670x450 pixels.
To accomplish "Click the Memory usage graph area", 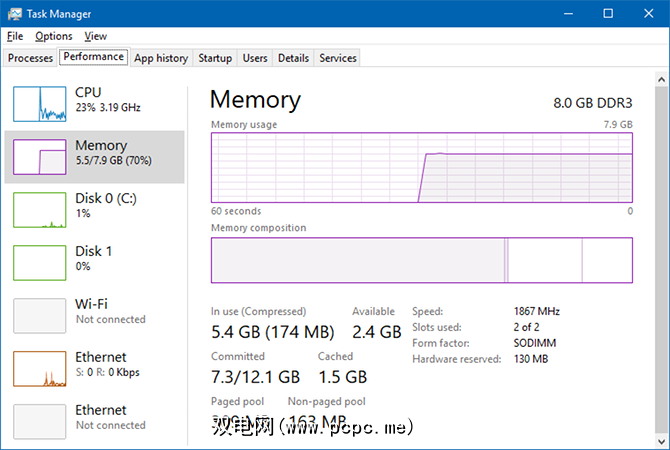I will pos(421,167).
